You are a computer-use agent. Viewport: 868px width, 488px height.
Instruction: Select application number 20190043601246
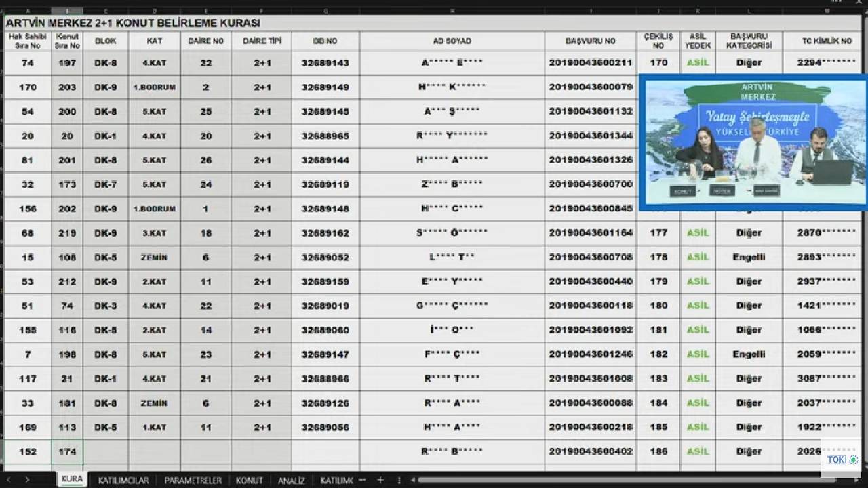tap(591, 354)
